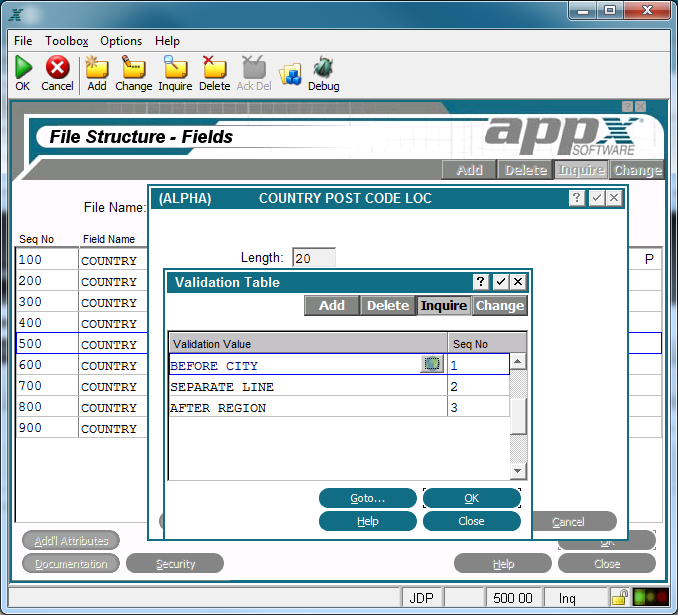
Task: Click the Validation Value column header
Action: (308, 343)
